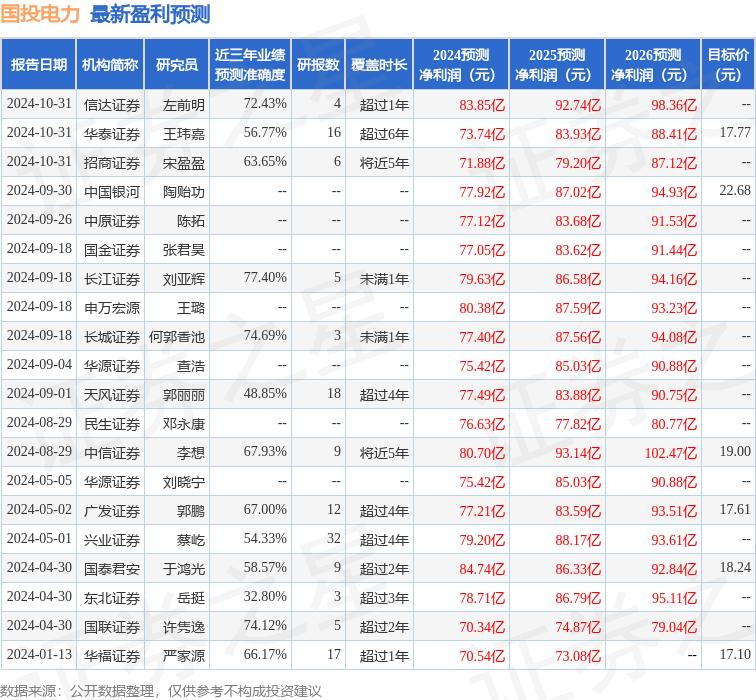Click 83.85亿 2024 profit value
The image size is (756, 700).
(x=482, y=105)
